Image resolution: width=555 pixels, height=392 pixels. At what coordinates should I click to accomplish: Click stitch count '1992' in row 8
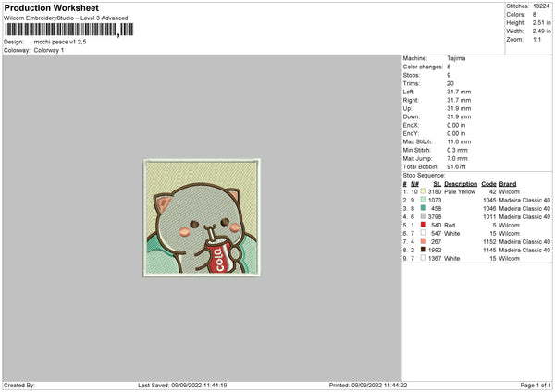point(435,250)
